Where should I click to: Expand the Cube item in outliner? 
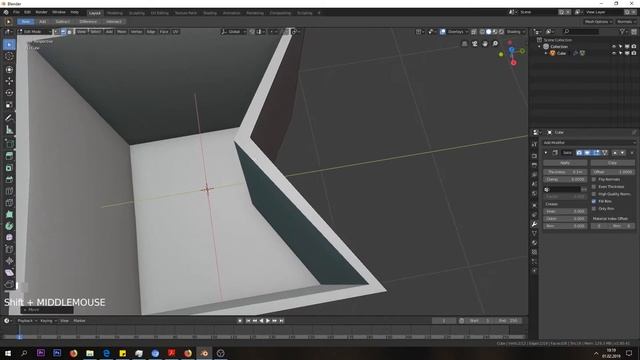(546, 53)
